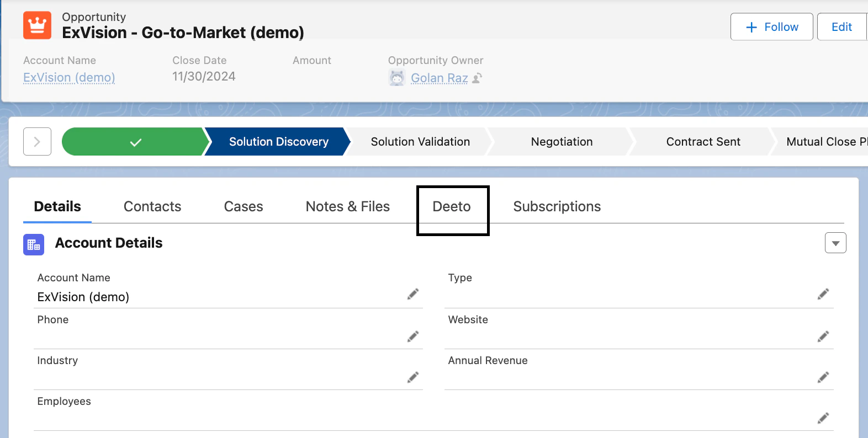Click the orange Opportunity crown icon
This screenshot has width=868, height=438.
[37, 25]
